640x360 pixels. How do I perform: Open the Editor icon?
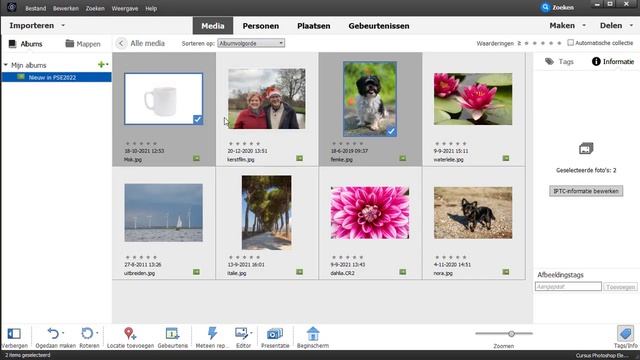tap(241, 333)
